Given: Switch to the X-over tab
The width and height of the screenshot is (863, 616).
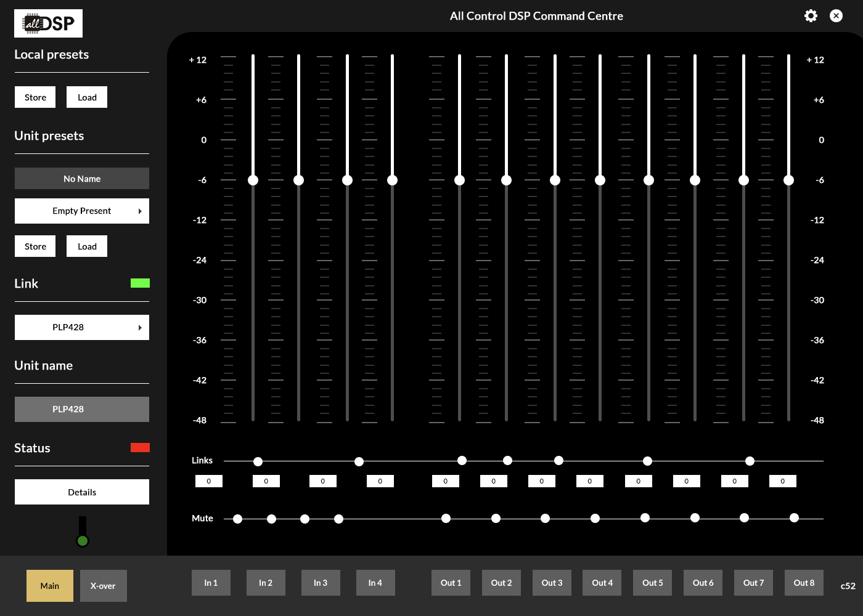Looking at the screenshot, I should 103,586.
